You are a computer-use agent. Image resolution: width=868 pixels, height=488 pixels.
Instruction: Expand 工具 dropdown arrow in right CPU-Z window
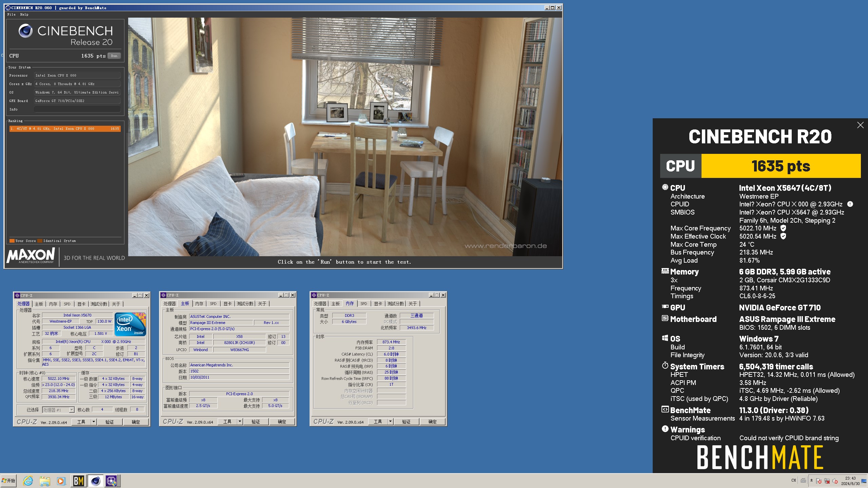point(391,422)
